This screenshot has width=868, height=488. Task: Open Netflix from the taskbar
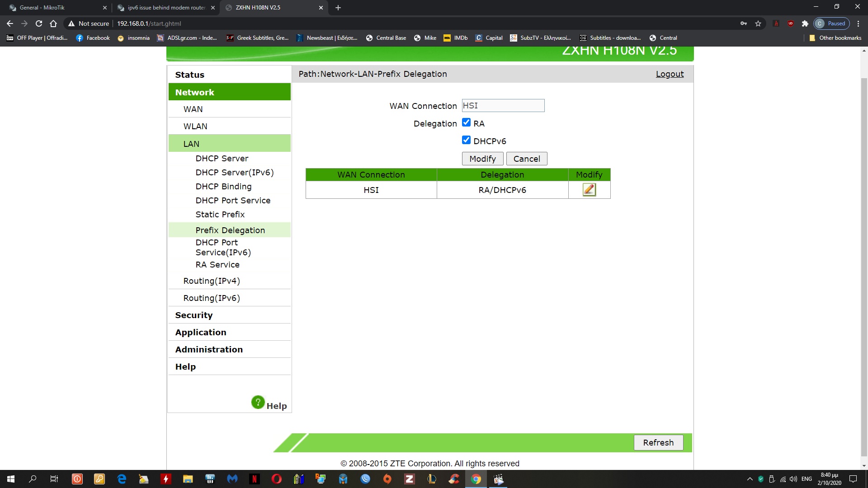[x=255, y=479]
